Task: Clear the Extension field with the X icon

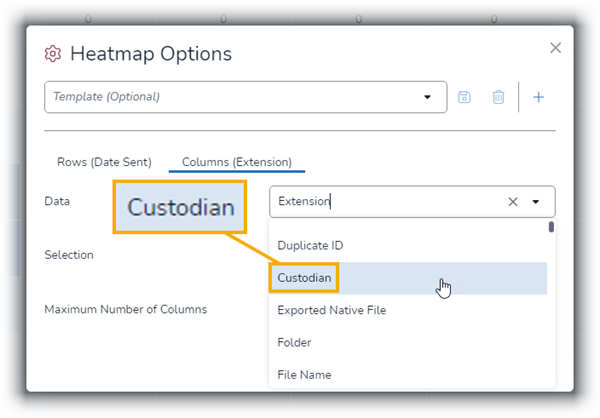Action: pos(513,202)
